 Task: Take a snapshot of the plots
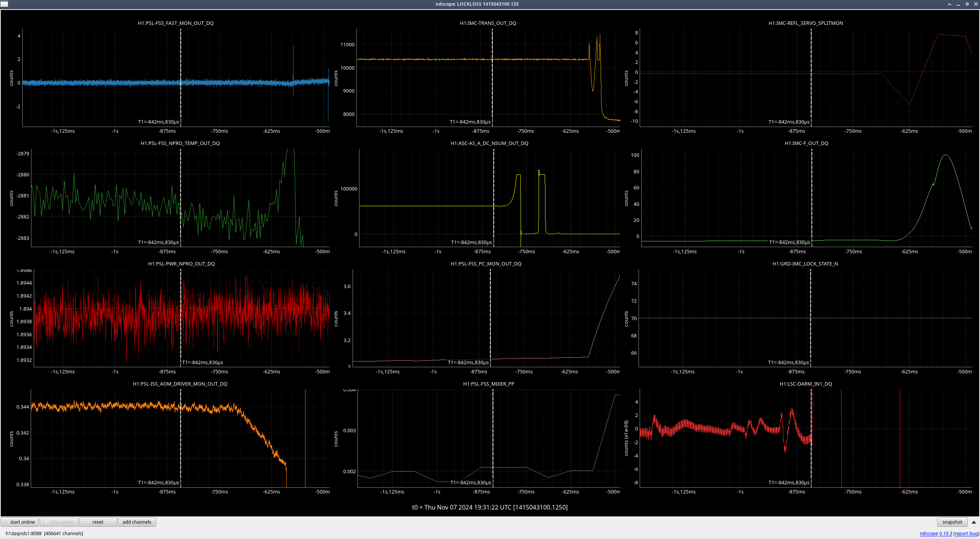[952, 522]
